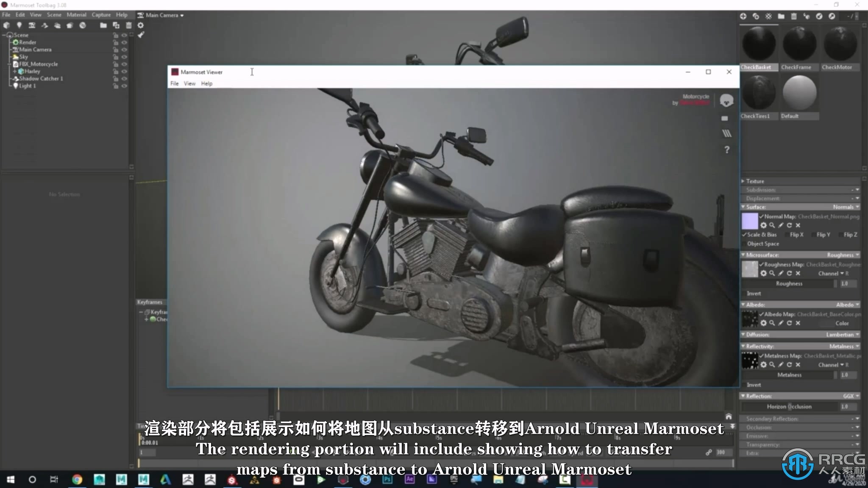Delete selected scene object with trash icon
Screen dimensions: 868x488
[x=128, y=25]
